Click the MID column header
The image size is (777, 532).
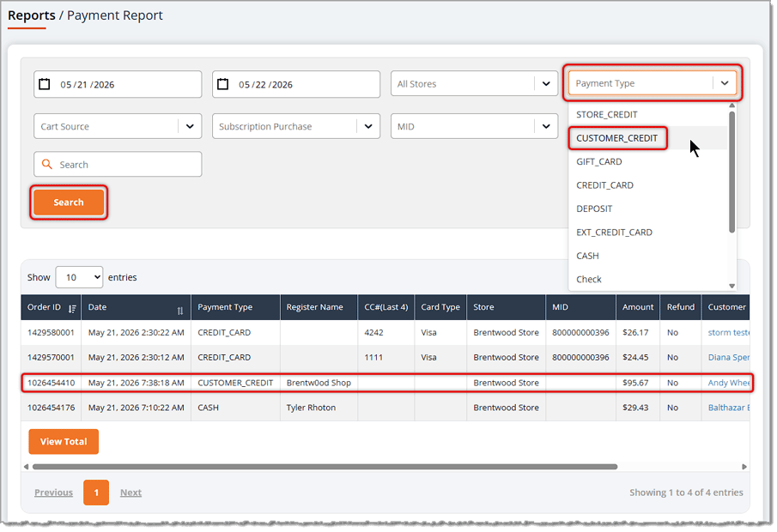pyautogui.click(x=580, y=307)
